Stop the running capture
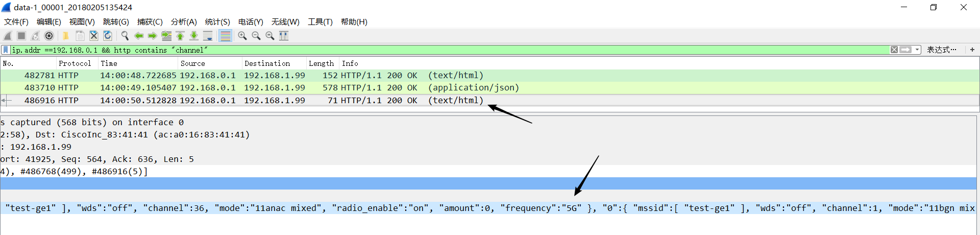Screen dimensions: 980x235 click(21, 36)
